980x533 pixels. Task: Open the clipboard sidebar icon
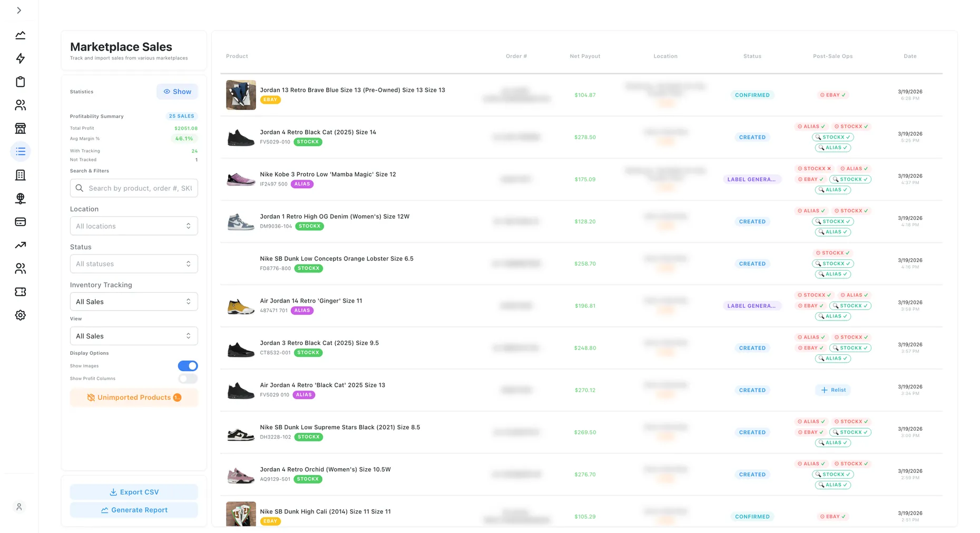[x=21, y=82]
